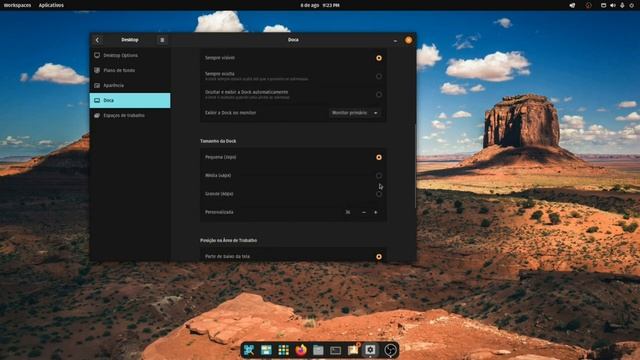This screenshot has height=360, width=640.
Task: Select the Sempre visível radio button
Action: pyautogui.click(x=379, y=58)
